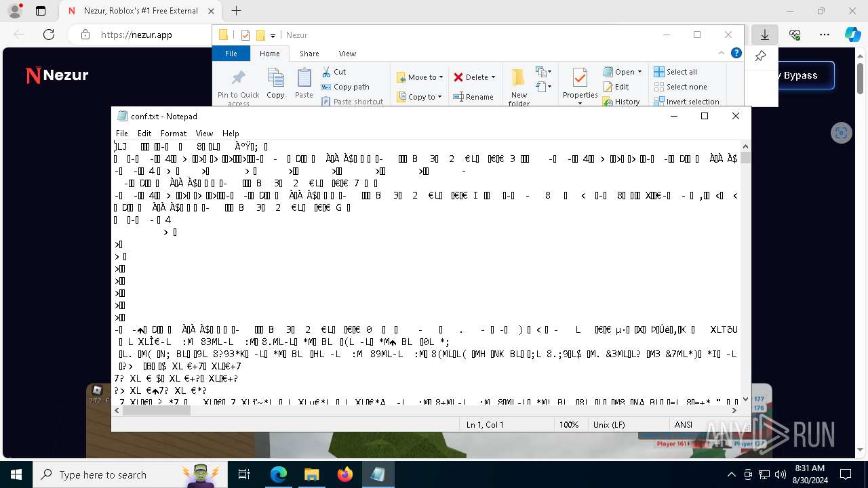868x488 pixels.
Task: Open the browser essentials heart icon
Action: (795, 35)
